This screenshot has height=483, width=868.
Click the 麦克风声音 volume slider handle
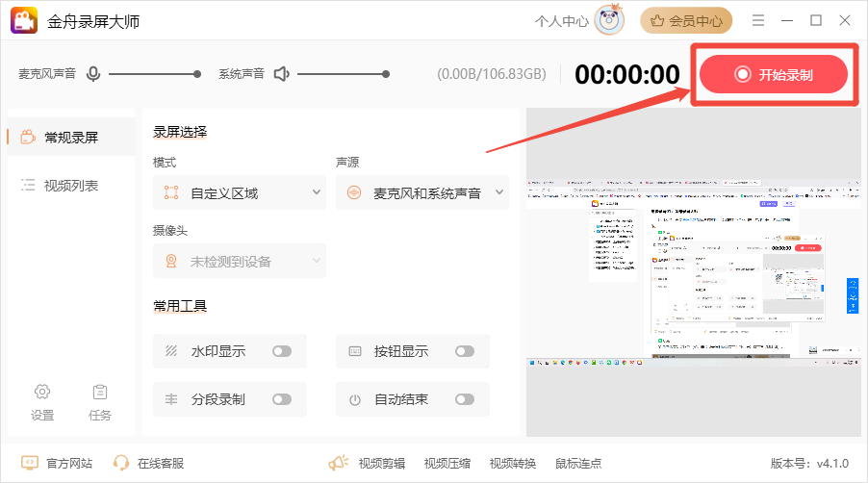tap(197, 73)
